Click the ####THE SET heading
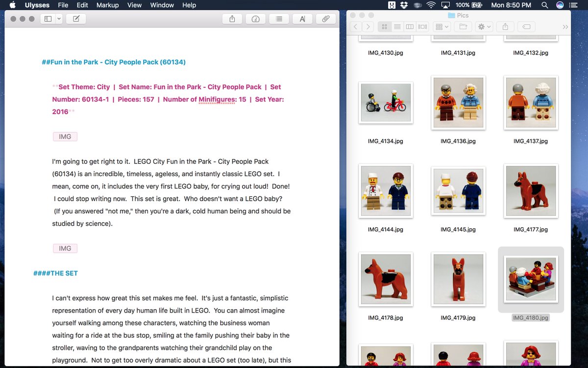 [x=55, y=273]
